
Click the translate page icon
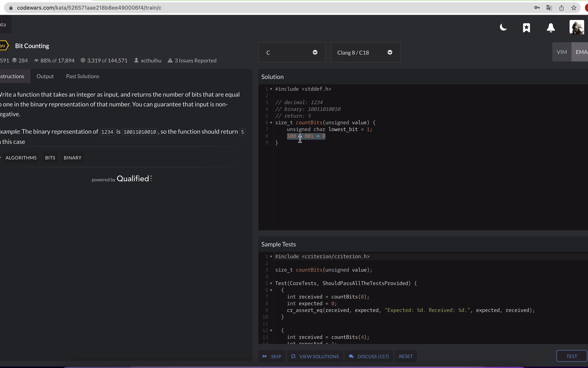tap(549, 8)
